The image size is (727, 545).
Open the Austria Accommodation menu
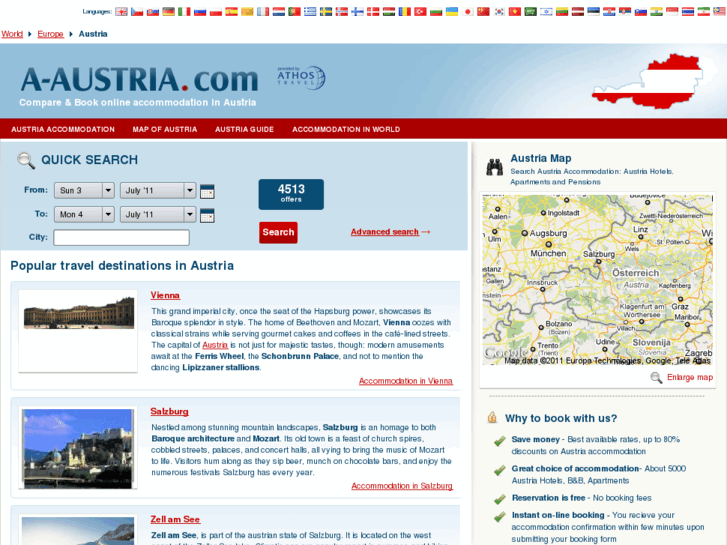coord(63,129)
